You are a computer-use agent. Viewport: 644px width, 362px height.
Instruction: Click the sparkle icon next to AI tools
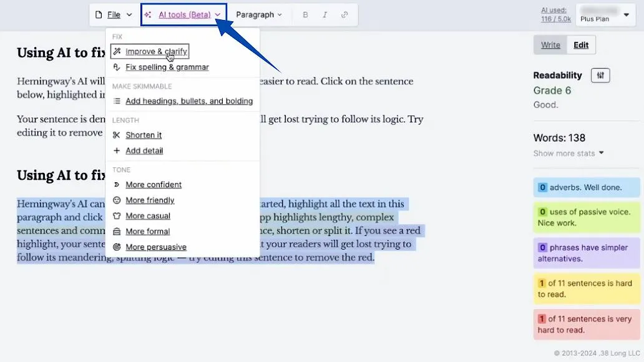pyautogui.click(x=148, y=14)
